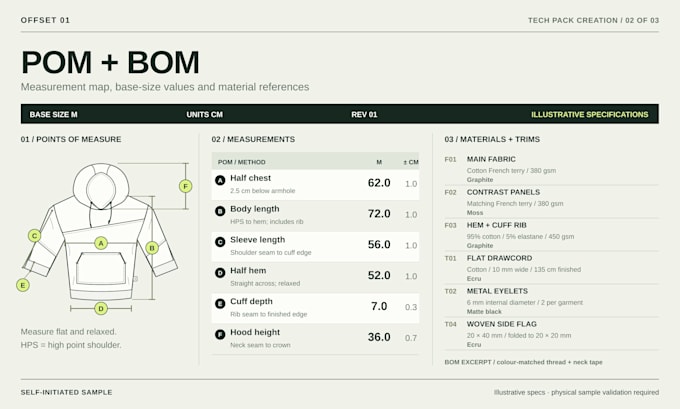Click 'TECH PACK CREATION / 02 OF 03' header

coord(593,20)
